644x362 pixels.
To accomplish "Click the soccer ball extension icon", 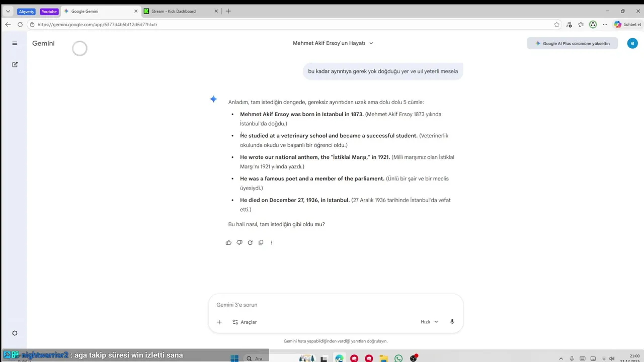I will [x=593, y=24].
